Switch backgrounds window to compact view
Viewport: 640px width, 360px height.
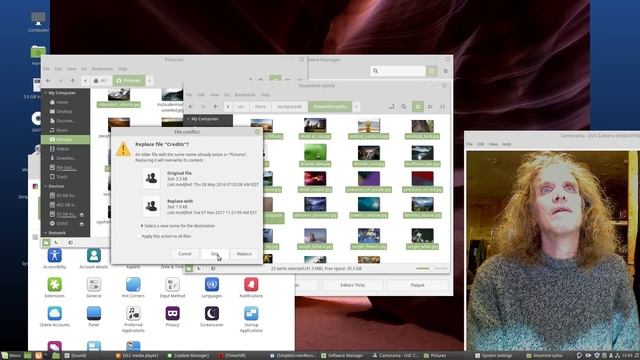(442, 107)
